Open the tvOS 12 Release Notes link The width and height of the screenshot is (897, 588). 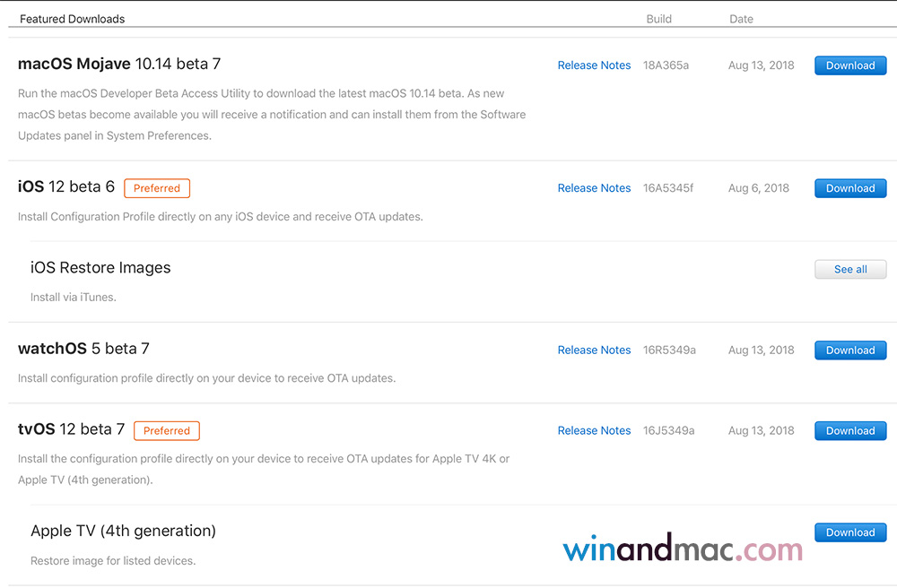[x=594, y=431]
